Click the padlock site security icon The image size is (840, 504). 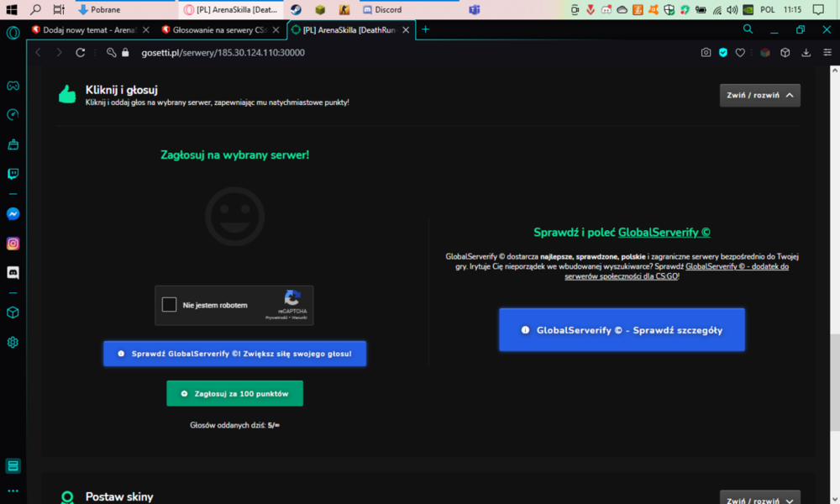pyautogui.click(x=125, y=52)
